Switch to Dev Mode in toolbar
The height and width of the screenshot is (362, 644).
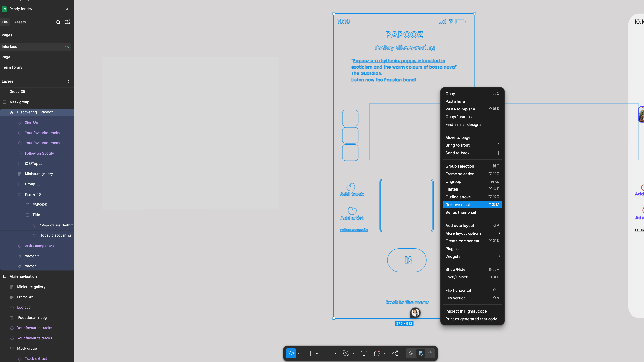pos(430,353)
